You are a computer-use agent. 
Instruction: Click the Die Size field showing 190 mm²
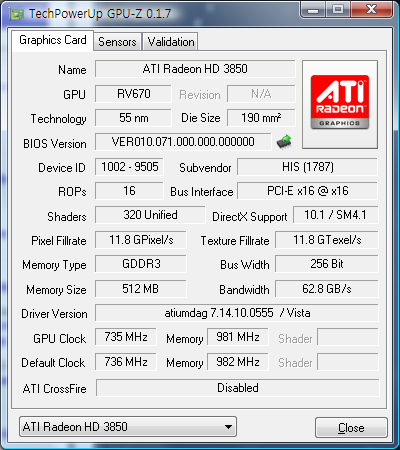261,118
